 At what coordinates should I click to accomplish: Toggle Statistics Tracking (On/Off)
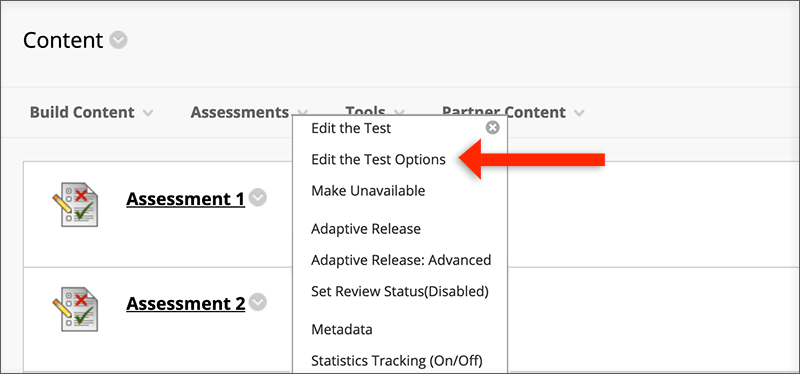[x=397, y=361]
